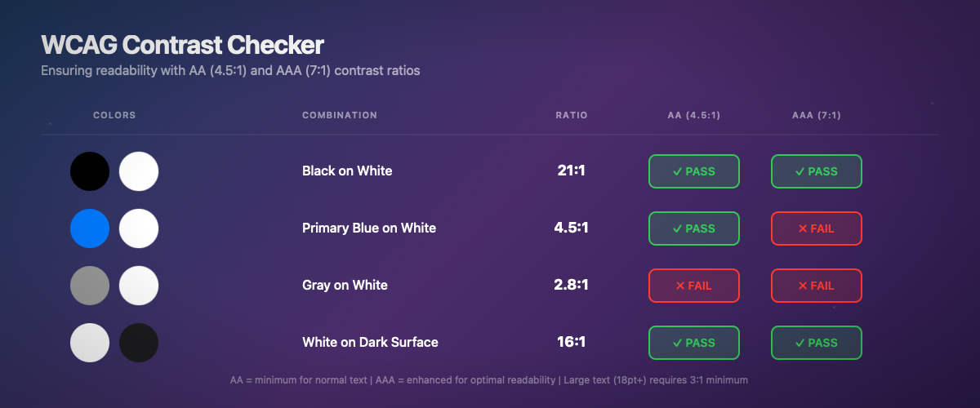Click the Ratio column header

tap(572, 115)
